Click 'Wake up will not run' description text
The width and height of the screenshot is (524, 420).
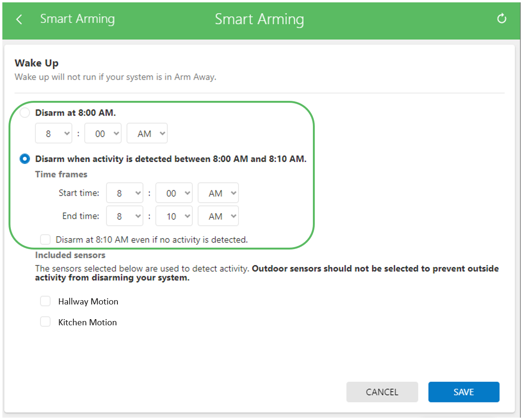[115, 77]
